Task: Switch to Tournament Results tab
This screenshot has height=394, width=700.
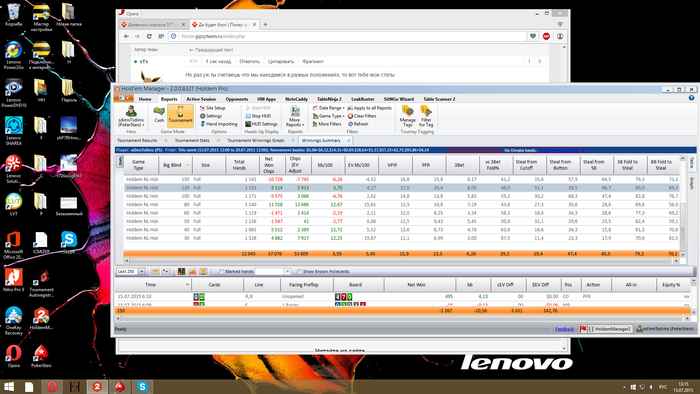Action: click(137, 141)
